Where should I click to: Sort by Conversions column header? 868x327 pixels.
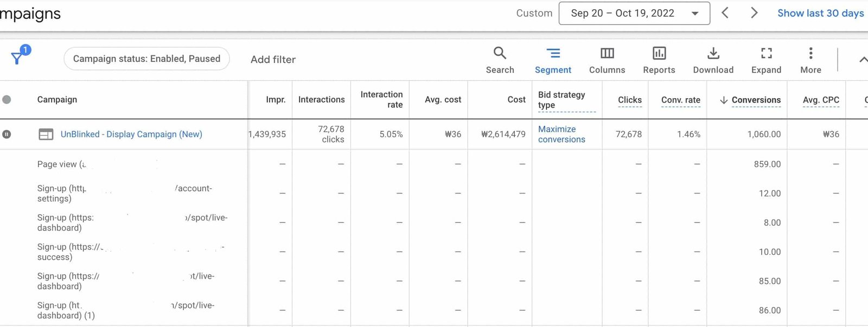click(x=755, y=100)
